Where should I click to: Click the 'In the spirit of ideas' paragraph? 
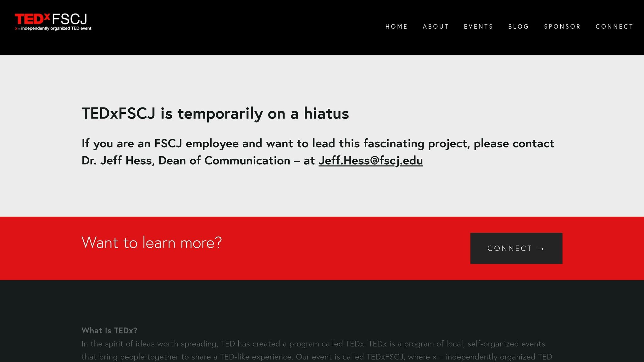pyautogui.click(x=317, y=350)
